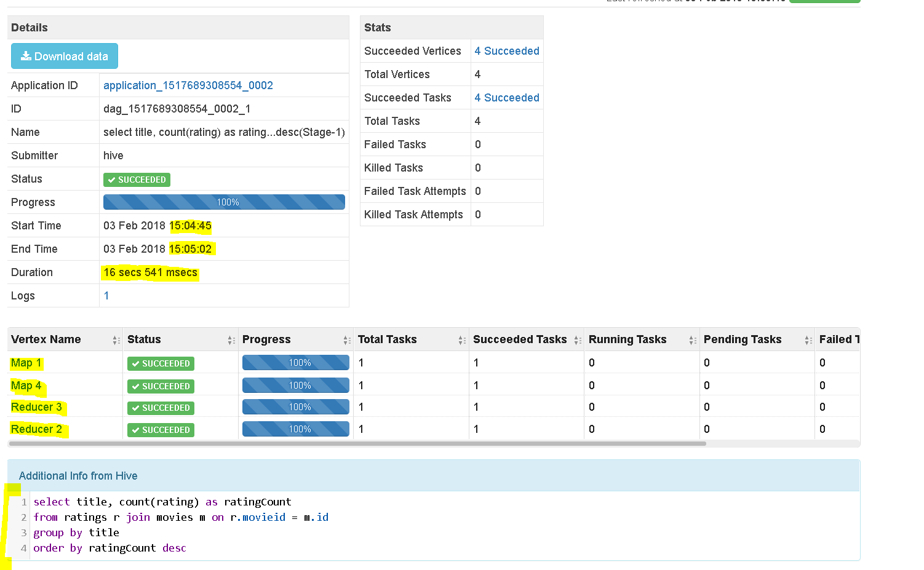
Task: Click the Total Vertices value
Action: click(477, 74)
